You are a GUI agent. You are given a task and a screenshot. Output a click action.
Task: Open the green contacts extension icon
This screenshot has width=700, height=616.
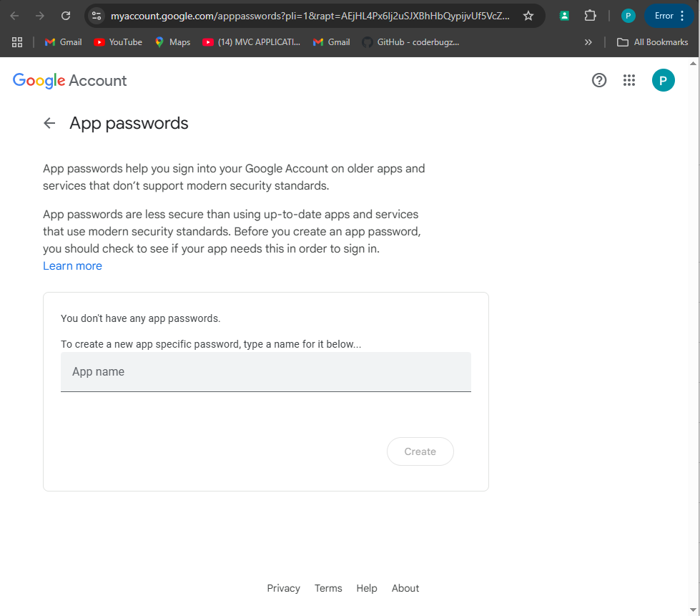pyautogui.click(x=564, y=16)
